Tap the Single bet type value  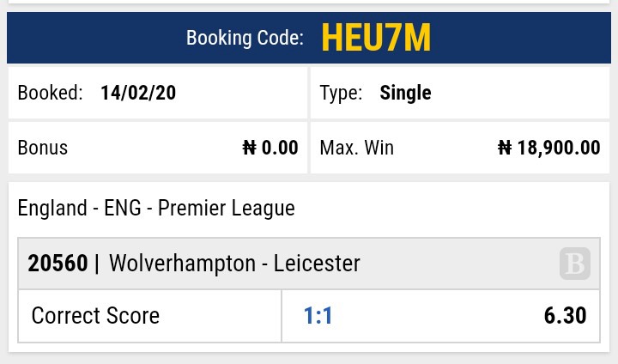pyautogui.click(x=405, y=93)
